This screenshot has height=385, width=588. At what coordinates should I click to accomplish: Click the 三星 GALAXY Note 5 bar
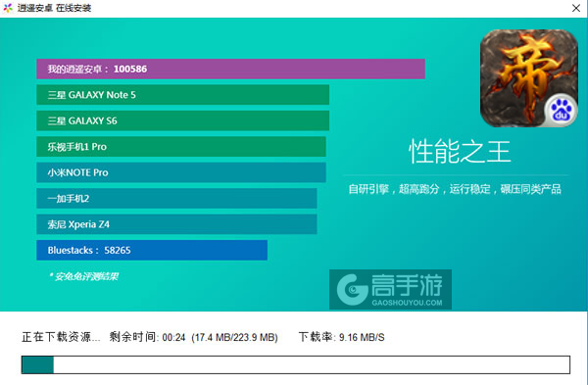pyautogui.click(x=182, y=95)
